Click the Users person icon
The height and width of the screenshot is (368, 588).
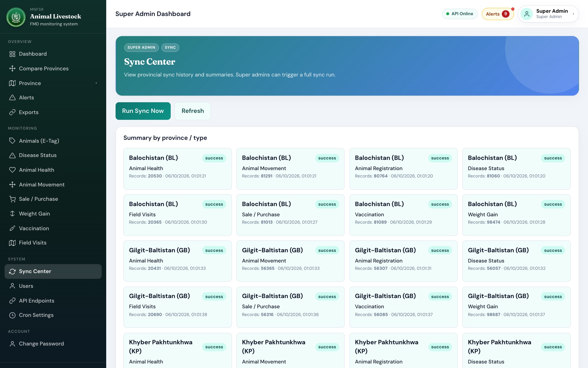12,286
